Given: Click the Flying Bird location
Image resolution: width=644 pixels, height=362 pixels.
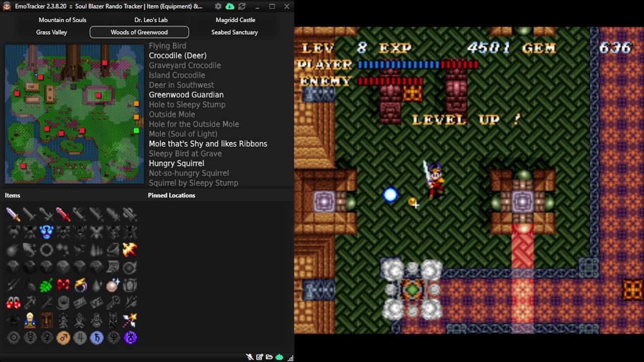Looking at the screenshot, I should tap(168, 46).
